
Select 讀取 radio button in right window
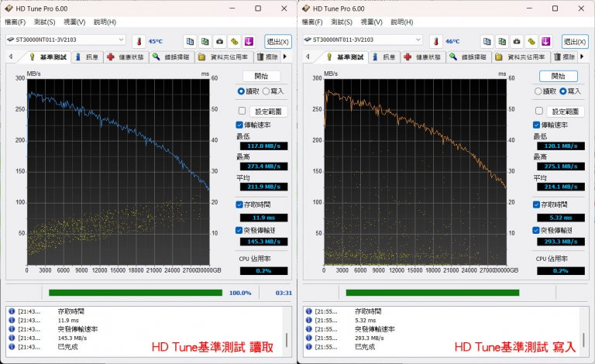(x=538, y=91)
